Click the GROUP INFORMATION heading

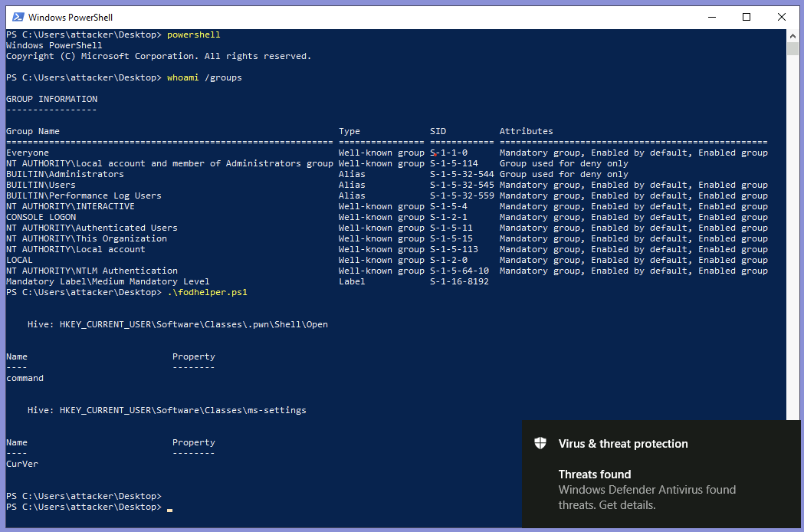(52, 99)
